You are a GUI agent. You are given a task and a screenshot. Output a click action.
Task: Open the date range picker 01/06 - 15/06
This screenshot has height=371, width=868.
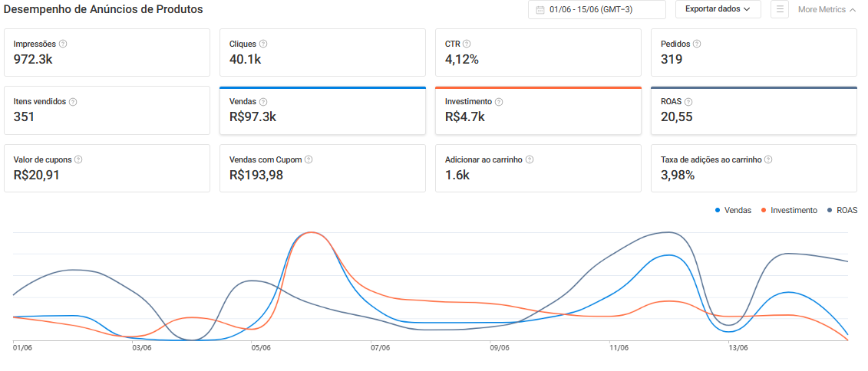pos(597,9)
